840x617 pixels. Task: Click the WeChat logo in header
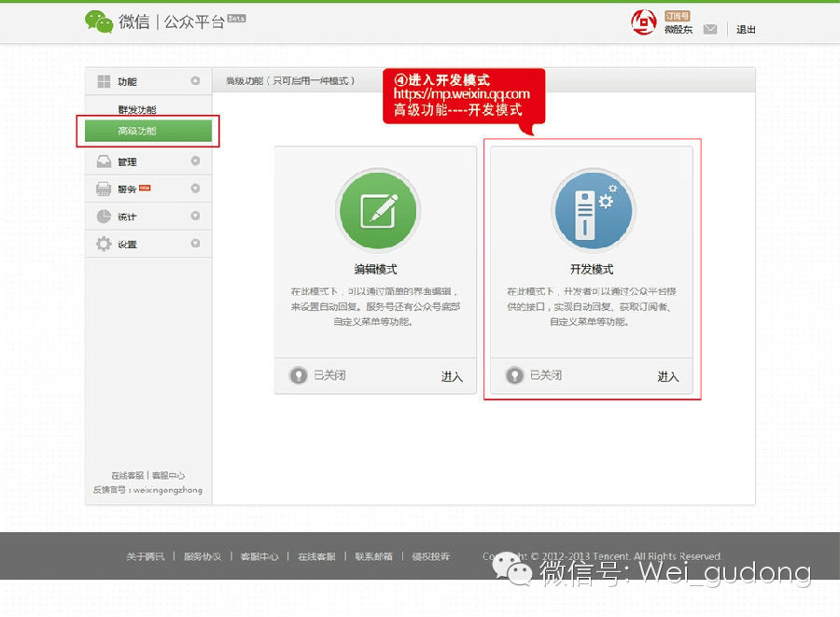point(99,21)
